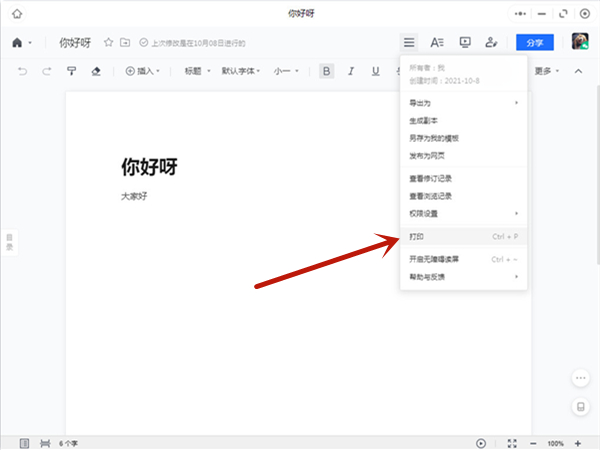The height and width of the screenshot is (450, 600).
Task: Toggle bold formatting B
Action: click(326, 71)
